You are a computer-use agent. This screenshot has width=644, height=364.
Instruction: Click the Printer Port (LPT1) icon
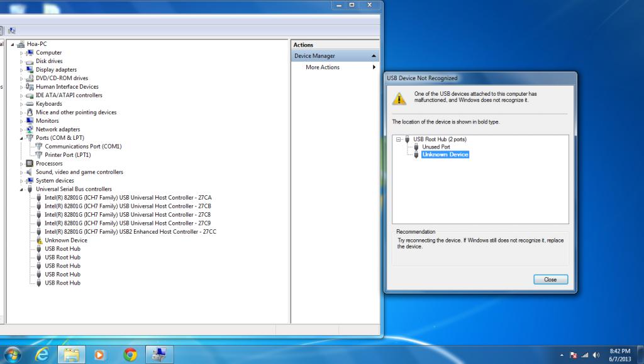38,155
